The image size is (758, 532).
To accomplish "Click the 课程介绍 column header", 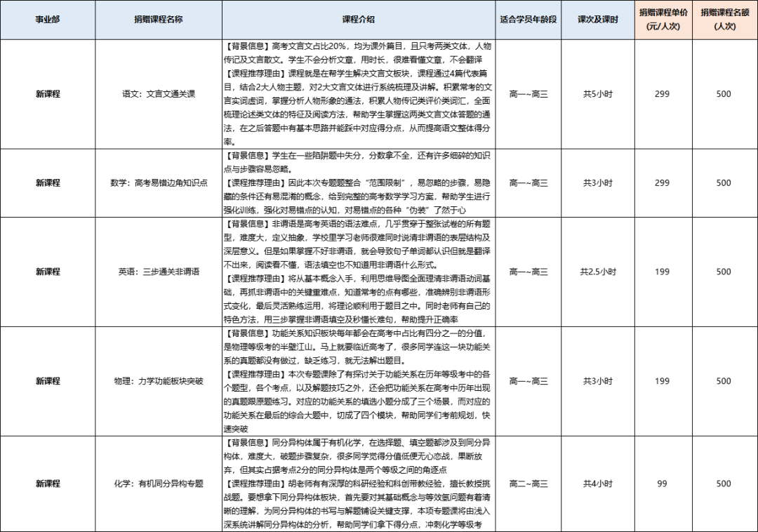I will [x=359, y=20].
